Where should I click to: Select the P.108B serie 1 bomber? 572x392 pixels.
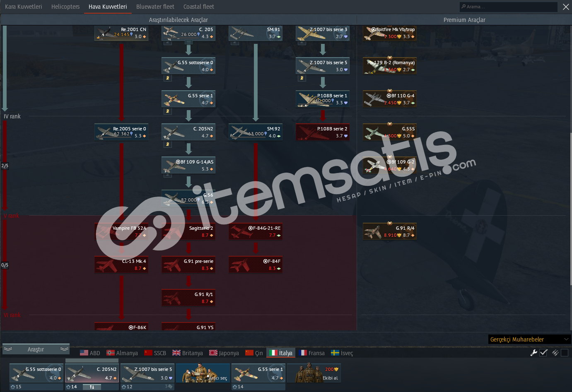click(x=323, y=99)
